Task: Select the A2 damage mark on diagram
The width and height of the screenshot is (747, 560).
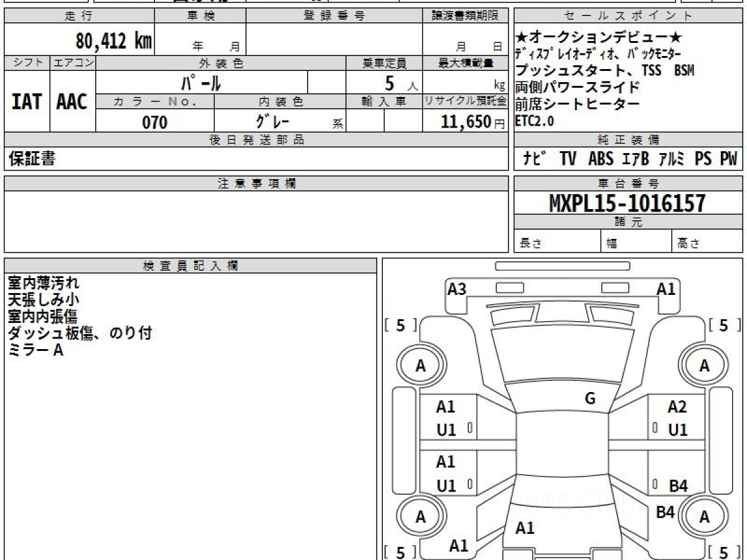Action: 677,407
